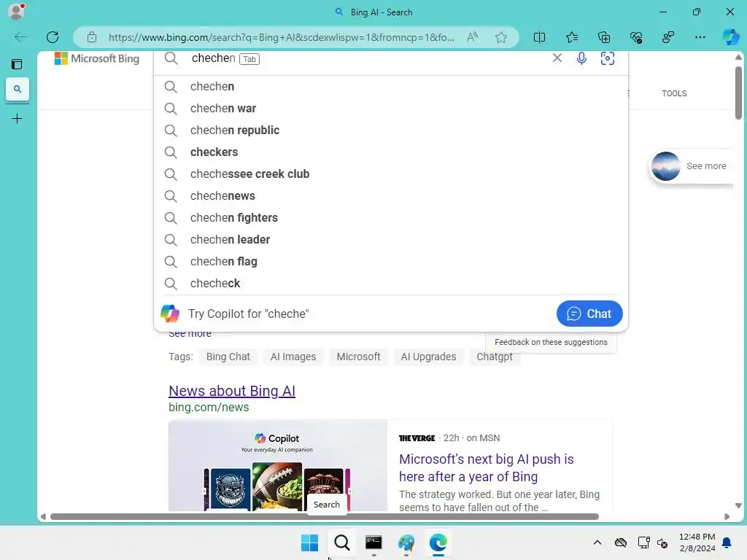Select 'checheck' suggestion
The height and width of the screenshot is (560, 747).
pos(391,284)
